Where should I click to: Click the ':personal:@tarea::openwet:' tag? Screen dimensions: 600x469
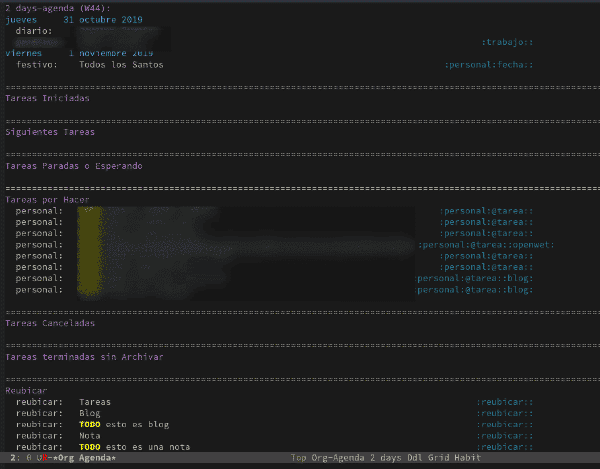point(486,245)
